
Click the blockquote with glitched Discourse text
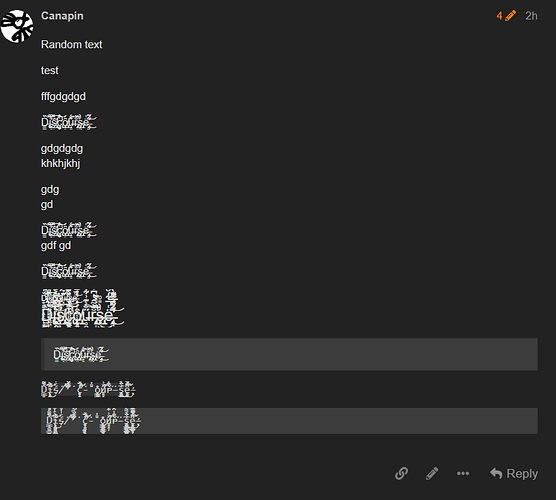pyautogui.click(x=289, y=354)
